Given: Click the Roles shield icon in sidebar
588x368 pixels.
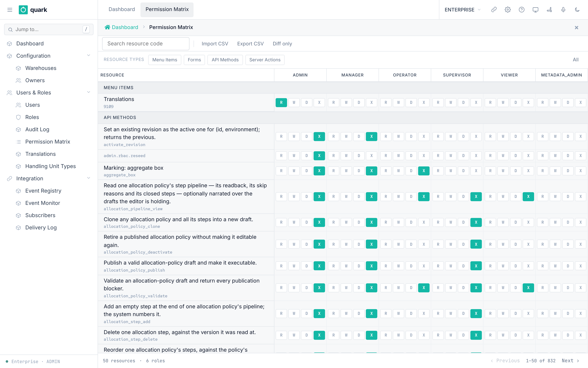Looking at the screenshot, I should click(x=18, y=117).
